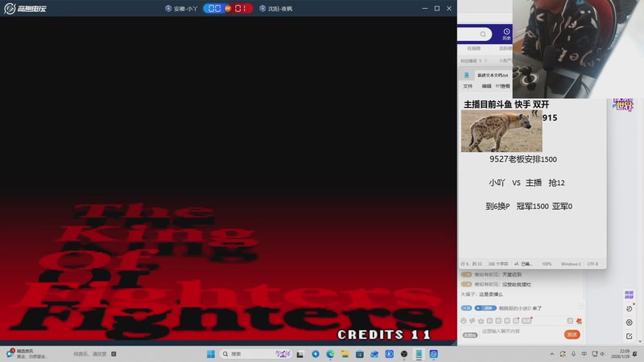Click the red gift icon beside chat toolbar
Screen dimensions: 644x362
coord(579,320)
